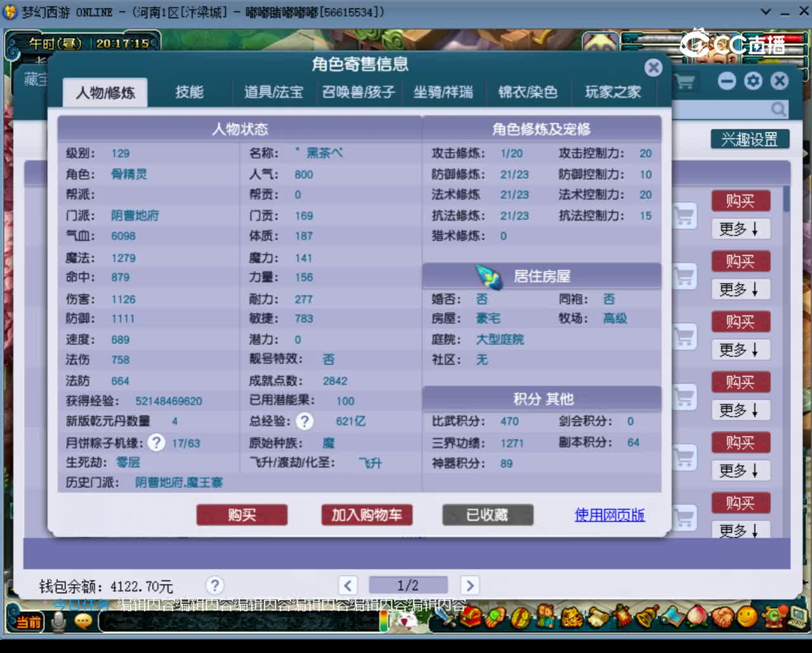The width and height of the screenshot is (812, 653).
Task: Click the red banner icon in bottom toolbar
Action: [x=622, y=616]
